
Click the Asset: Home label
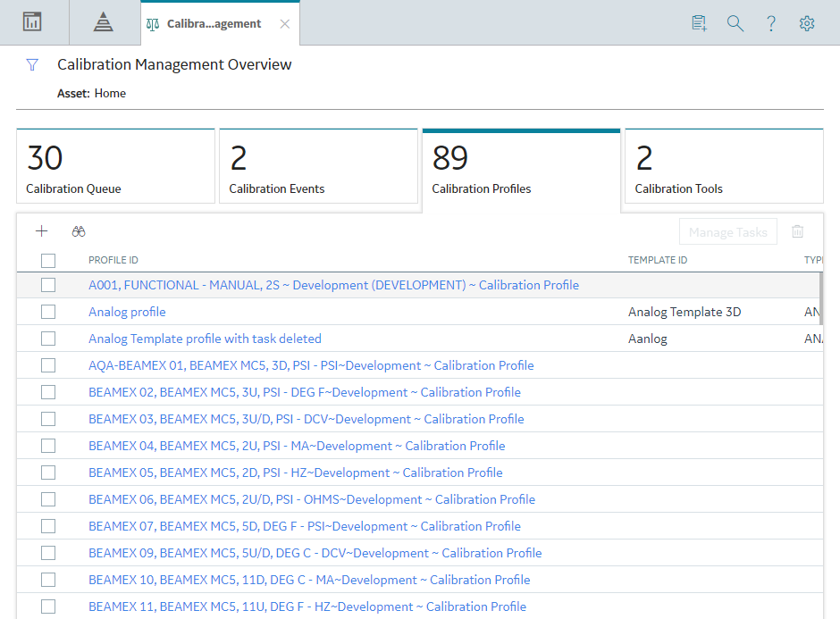(x=92, y=93)
